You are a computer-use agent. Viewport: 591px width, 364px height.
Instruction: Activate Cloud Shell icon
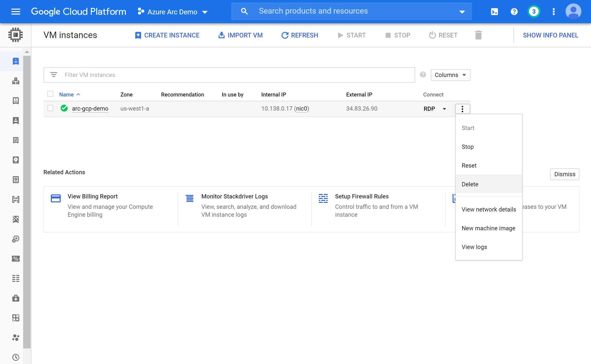coord(495,12)
